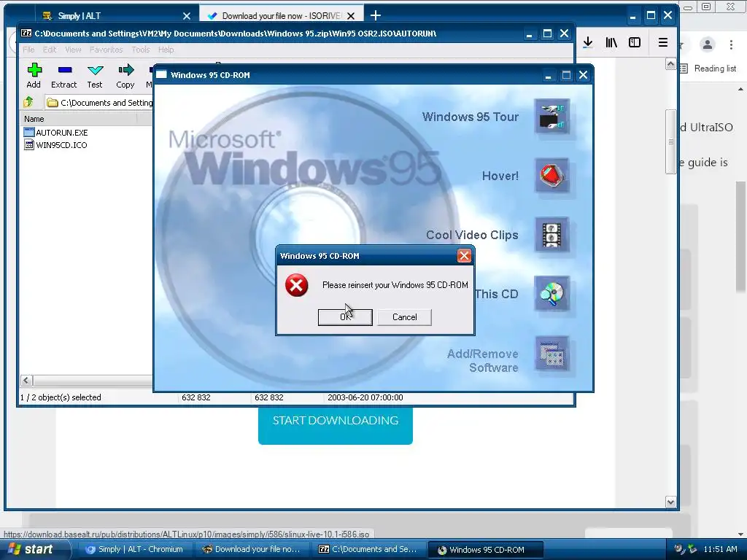This screenshot has height=560, width=747.
Task: Click the system tray clock showing 11:51 AM
Action: [720, 549]
